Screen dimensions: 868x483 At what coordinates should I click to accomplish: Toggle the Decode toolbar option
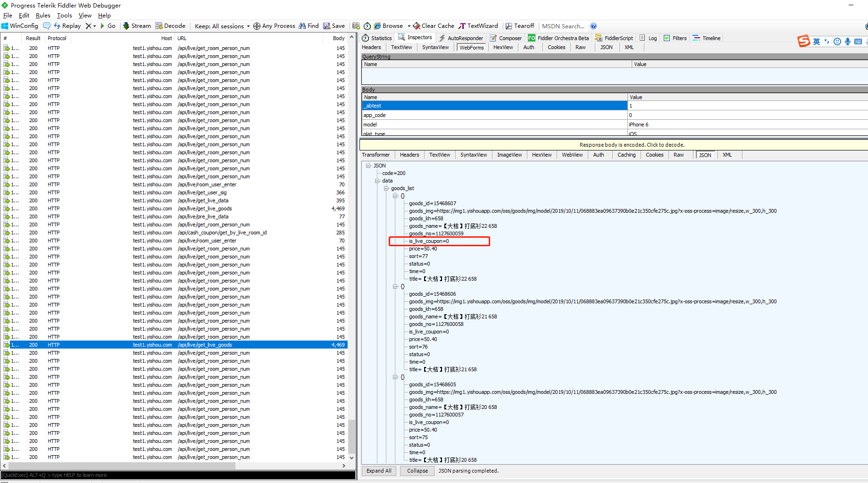(170, 26)
